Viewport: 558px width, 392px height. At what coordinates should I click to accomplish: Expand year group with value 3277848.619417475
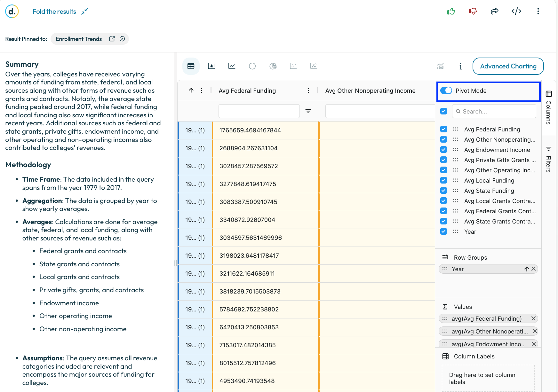[195, 184]
